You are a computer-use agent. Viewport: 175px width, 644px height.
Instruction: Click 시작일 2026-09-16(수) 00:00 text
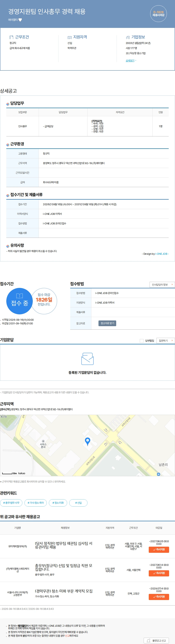click(x=18, y=320)
